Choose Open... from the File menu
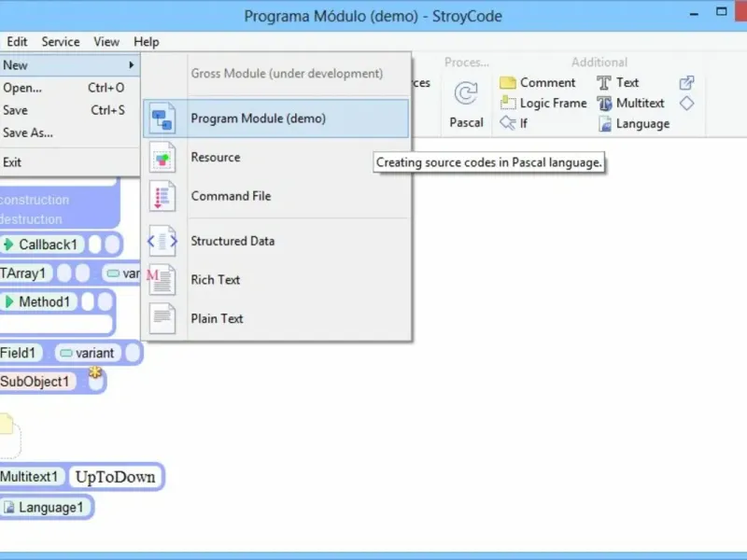747x560 pixels. 69,88
